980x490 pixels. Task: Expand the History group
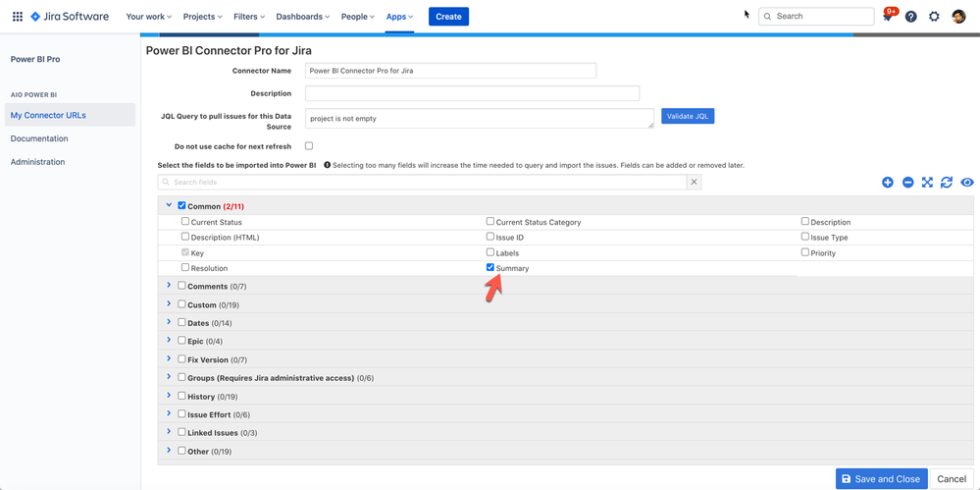coord(169,396)
